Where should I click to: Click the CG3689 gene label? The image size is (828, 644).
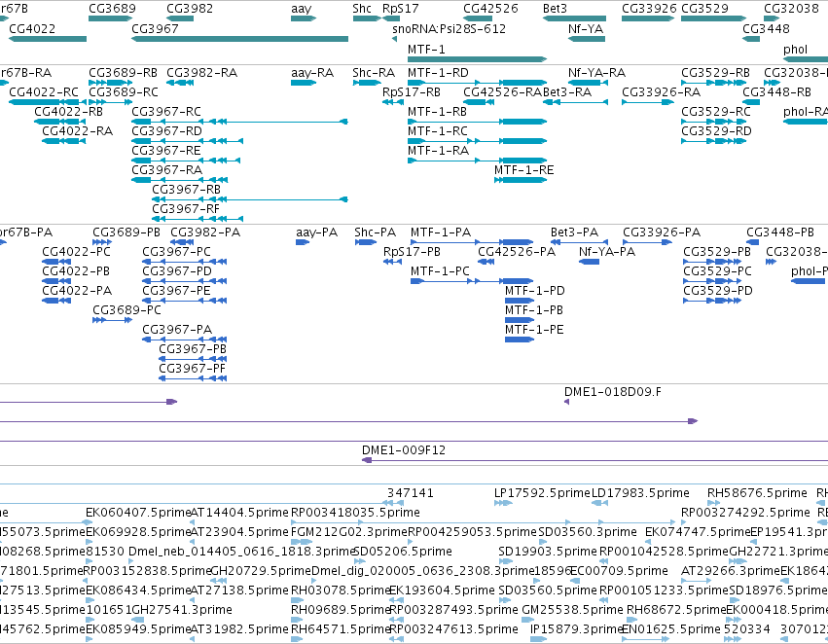[112, 9]
